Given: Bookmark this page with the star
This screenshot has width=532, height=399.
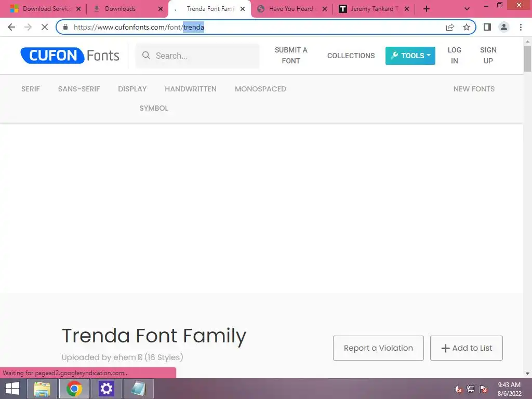Looking at the screenshot, I should point(467,27).
